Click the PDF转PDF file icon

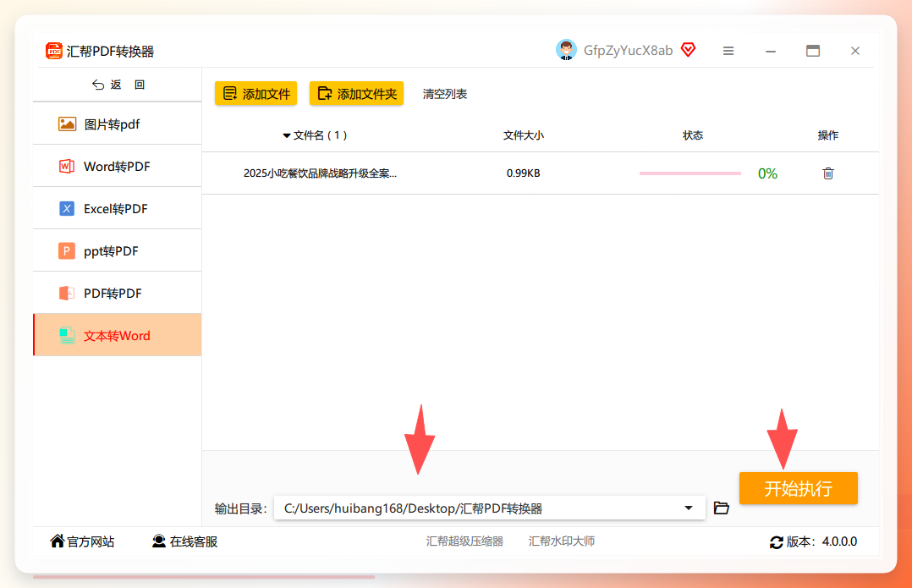(67, 293)
